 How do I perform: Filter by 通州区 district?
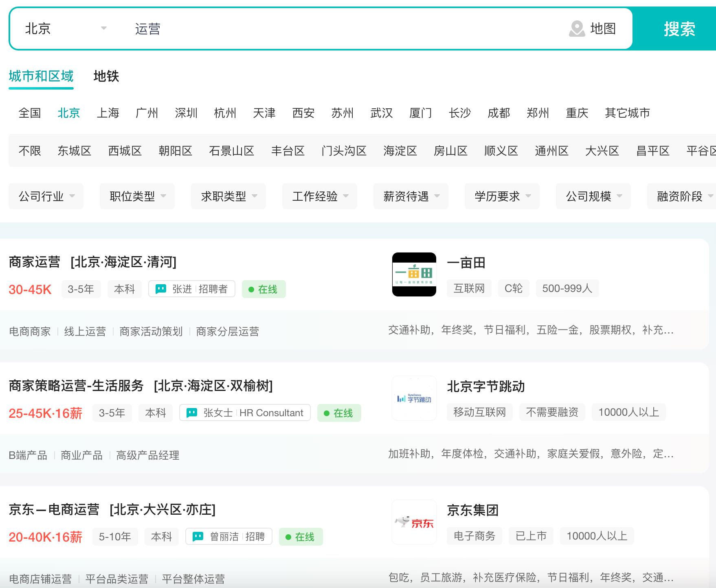[x=552, y=151]
